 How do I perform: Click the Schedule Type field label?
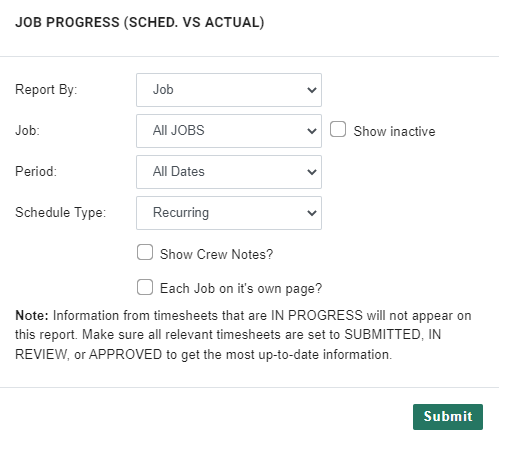tap(60, 213)
